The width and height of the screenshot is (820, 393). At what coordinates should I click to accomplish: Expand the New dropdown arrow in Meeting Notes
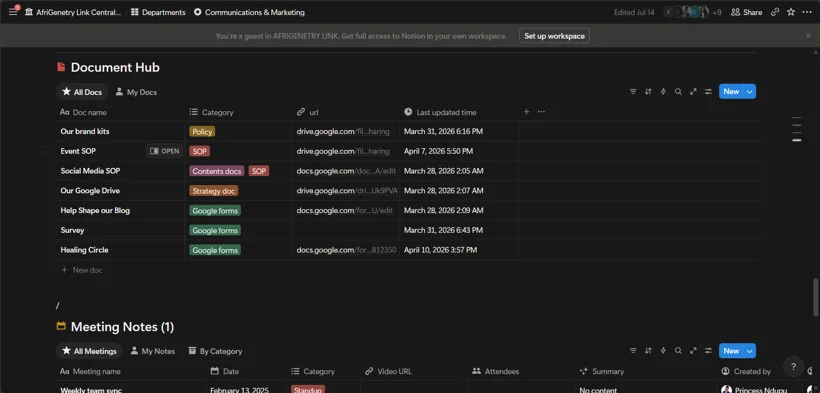pyautogui.click(x=749, y=351)
